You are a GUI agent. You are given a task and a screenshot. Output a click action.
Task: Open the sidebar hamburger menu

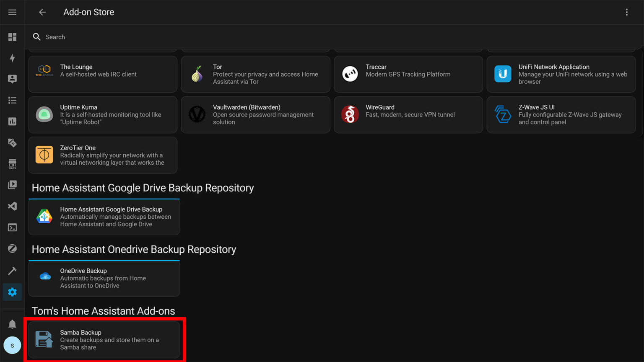tap(12, 12)
